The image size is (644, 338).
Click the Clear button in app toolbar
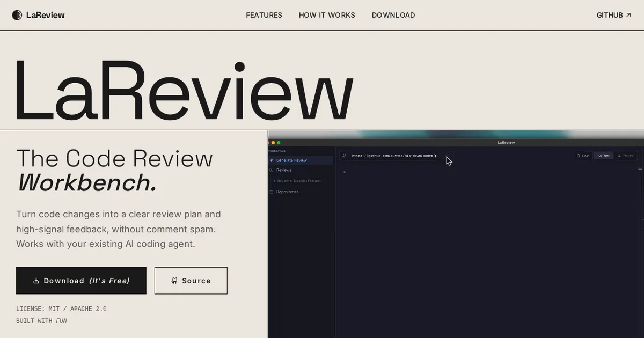pos(582,156)
